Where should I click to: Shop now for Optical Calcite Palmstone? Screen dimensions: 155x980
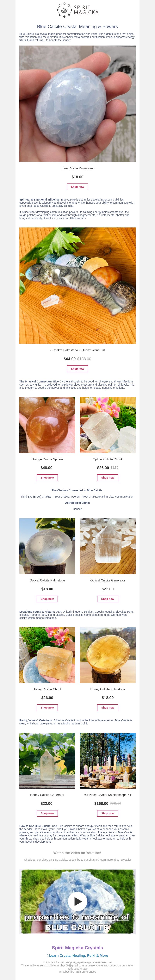pos(47,599)
